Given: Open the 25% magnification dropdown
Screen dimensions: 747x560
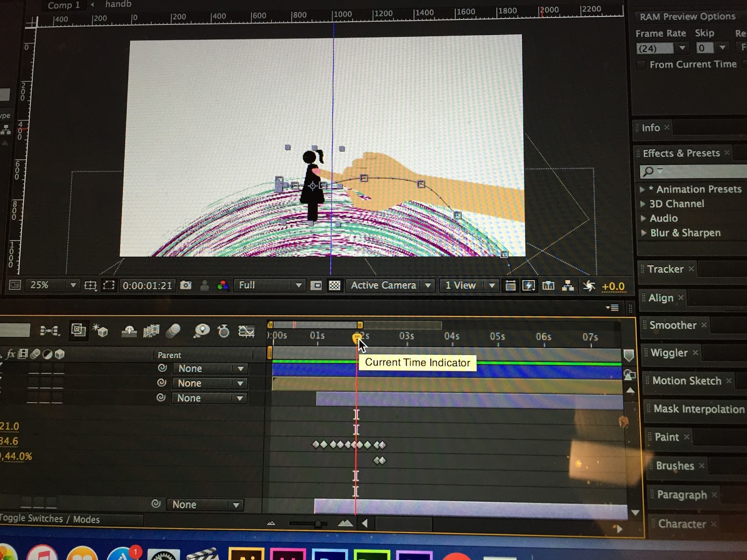Looking at the screenshot, I should (52, 285).
